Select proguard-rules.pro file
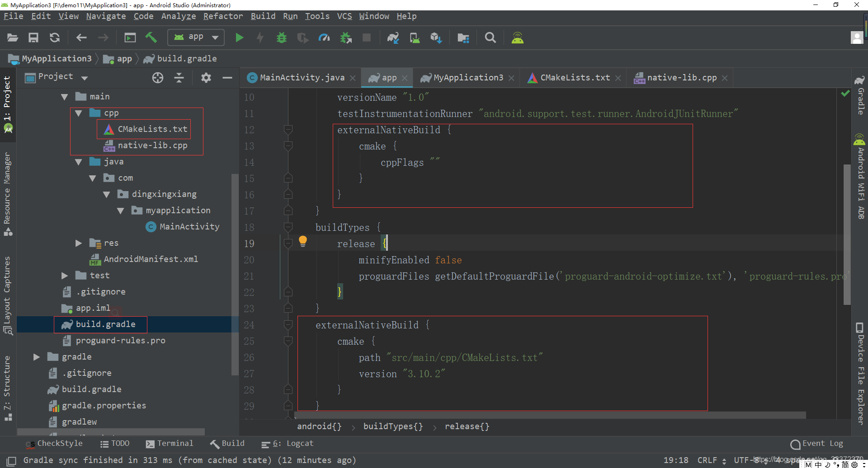This screenshot has width=868, height=468. point(120,341)
